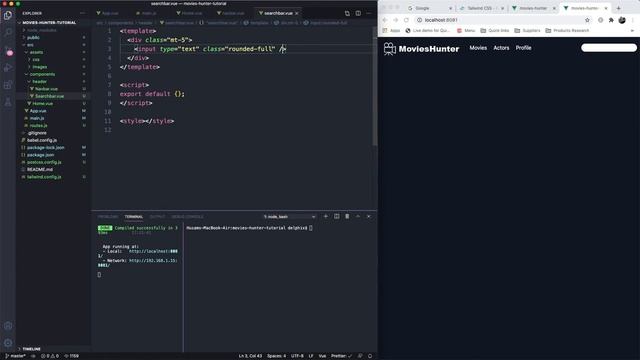Open Navbar.vue in the file tree
The image size is (640, 360).
coord(46,89)
